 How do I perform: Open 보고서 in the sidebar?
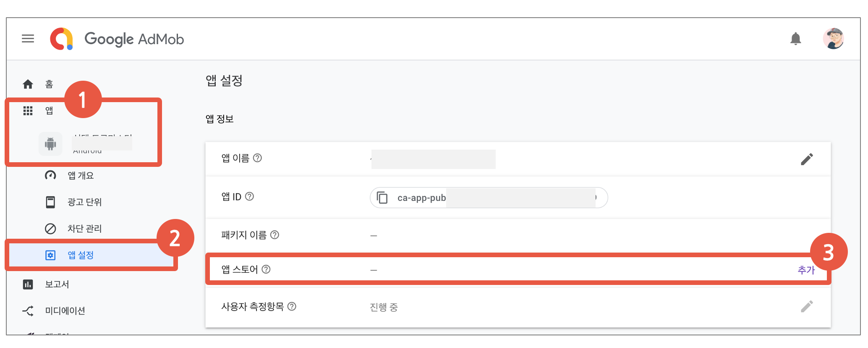(57, 284)
